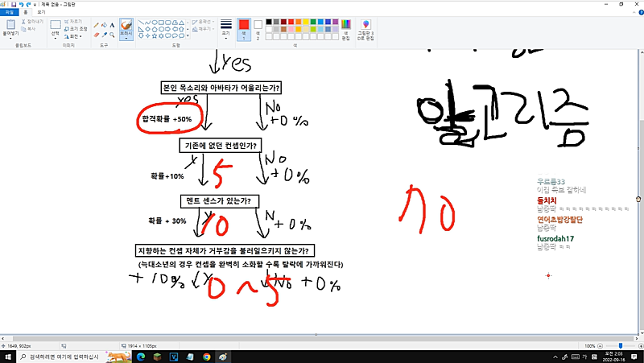Image resolution: width=644 pixels, height=363 pixels.
Task: Open the Select (선택) dropdown arrow
Action: (56, 38)
